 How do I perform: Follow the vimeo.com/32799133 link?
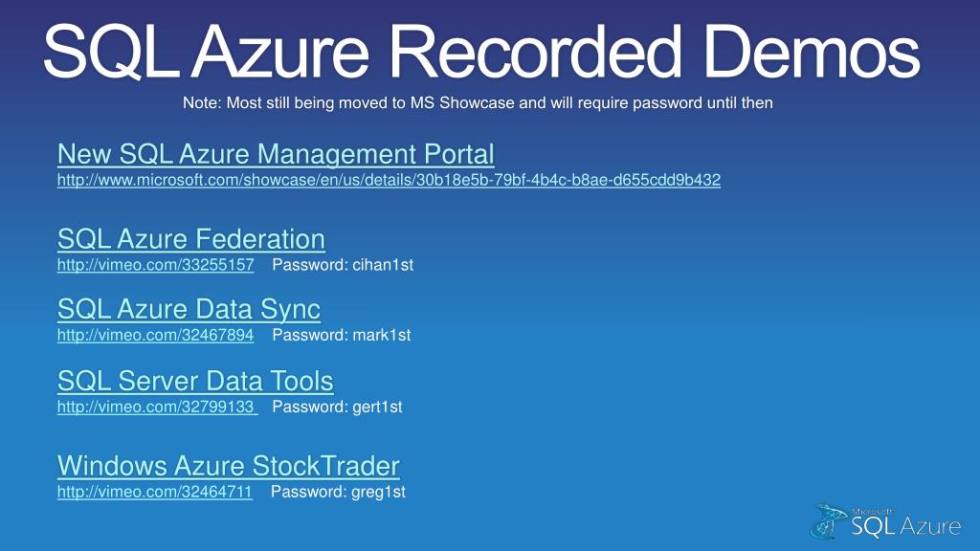[158, 407]
